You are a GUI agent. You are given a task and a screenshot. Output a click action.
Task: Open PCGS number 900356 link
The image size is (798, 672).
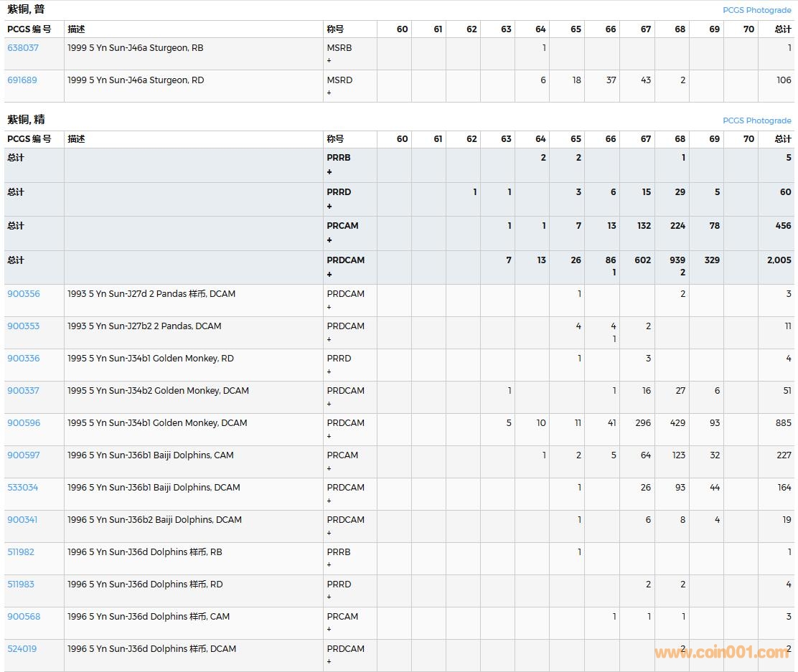[24, 294]
